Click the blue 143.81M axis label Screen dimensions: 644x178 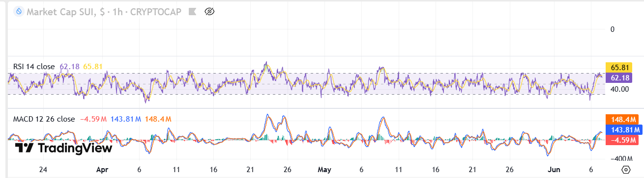click(623, 129)
